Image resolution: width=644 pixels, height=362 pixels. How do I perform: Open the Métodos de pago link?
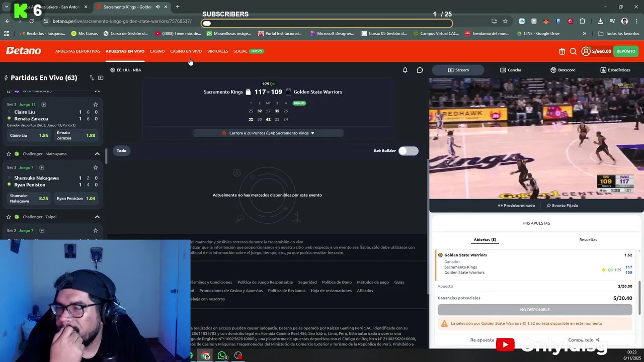click(373, 283)
